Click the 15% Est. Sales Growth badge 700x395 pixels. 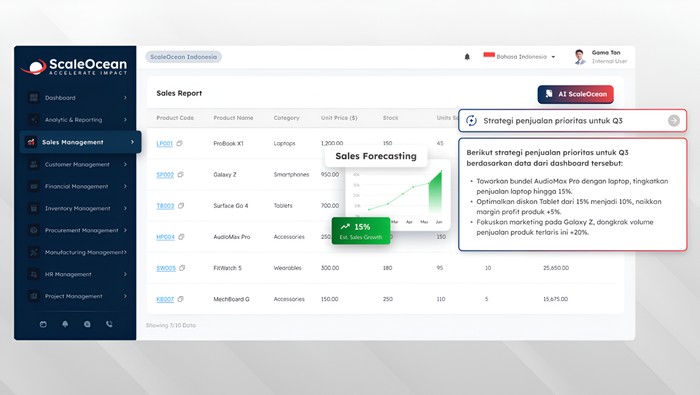(361, 231)
